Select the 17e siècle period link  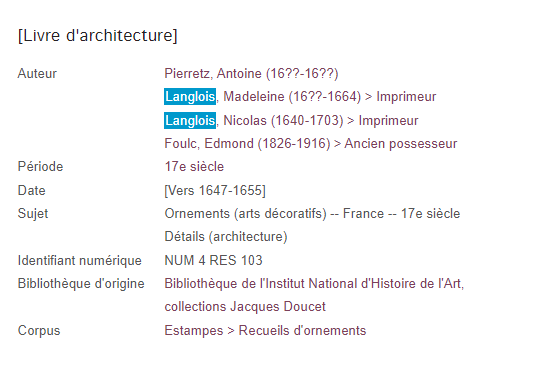click(194, 167)
